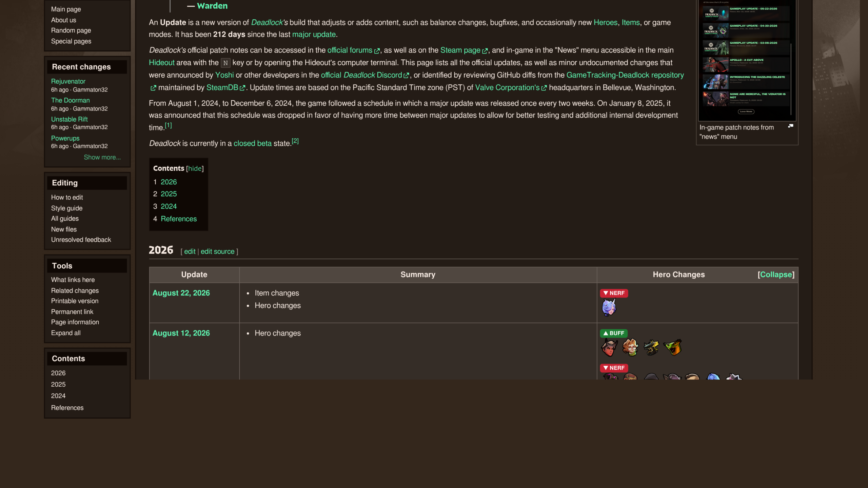Click Expand all in Tools
The width and height of the screenshot is (868, 488).
pos(66,333)
